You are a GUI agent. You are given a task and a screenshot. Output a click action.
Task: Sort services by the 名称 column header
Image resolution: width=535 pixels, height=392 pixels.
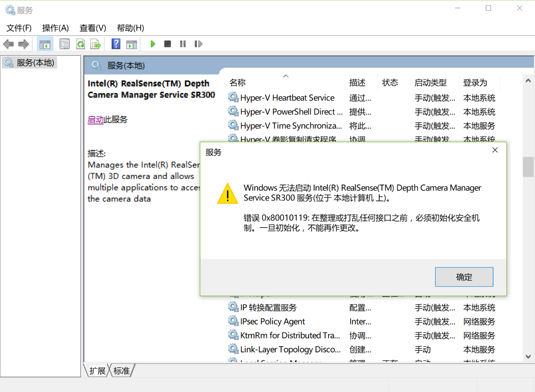point(238,83)
